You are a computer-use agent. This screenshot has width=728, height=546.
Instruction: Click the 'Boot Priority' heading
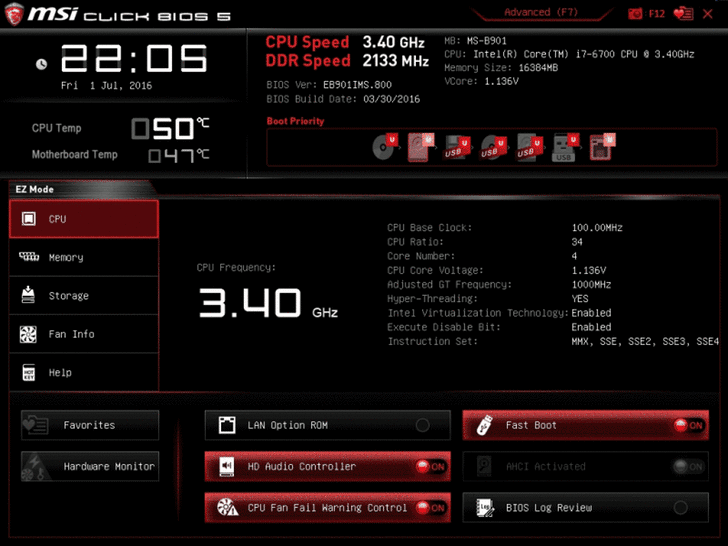(x=295, y=121)
